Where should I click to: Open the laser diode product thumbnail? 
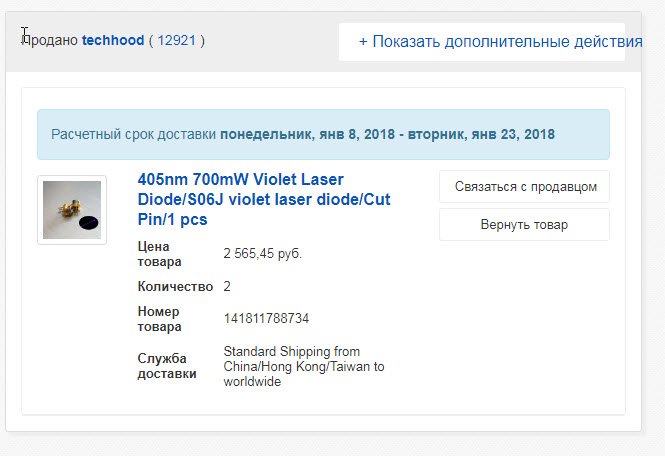click(x=72, y=210)
